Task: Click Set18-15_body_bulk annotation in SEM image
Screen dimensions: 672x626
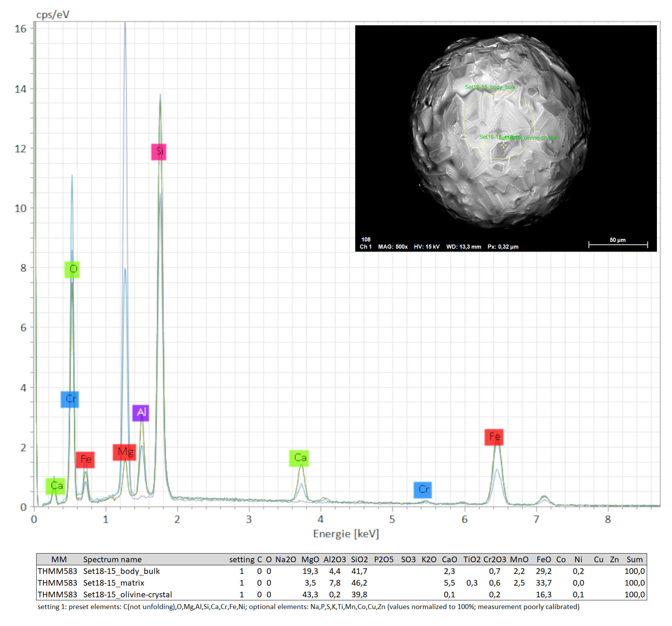Action: pos(490,87)
